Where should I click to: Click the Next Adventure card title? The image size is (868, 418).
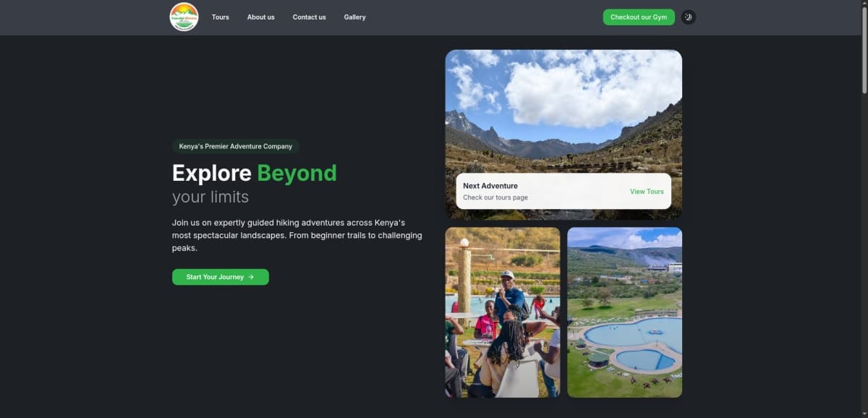(x=490, y=186)
